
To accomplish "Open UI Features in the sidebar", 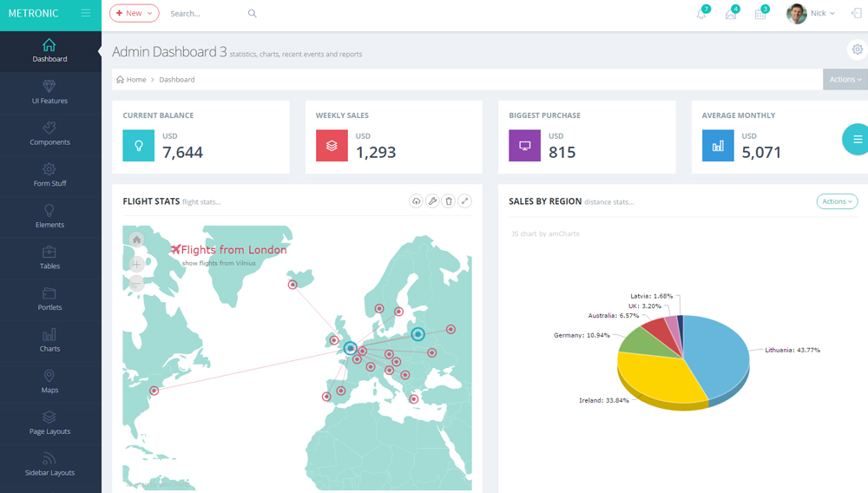I will coord(49,92).
